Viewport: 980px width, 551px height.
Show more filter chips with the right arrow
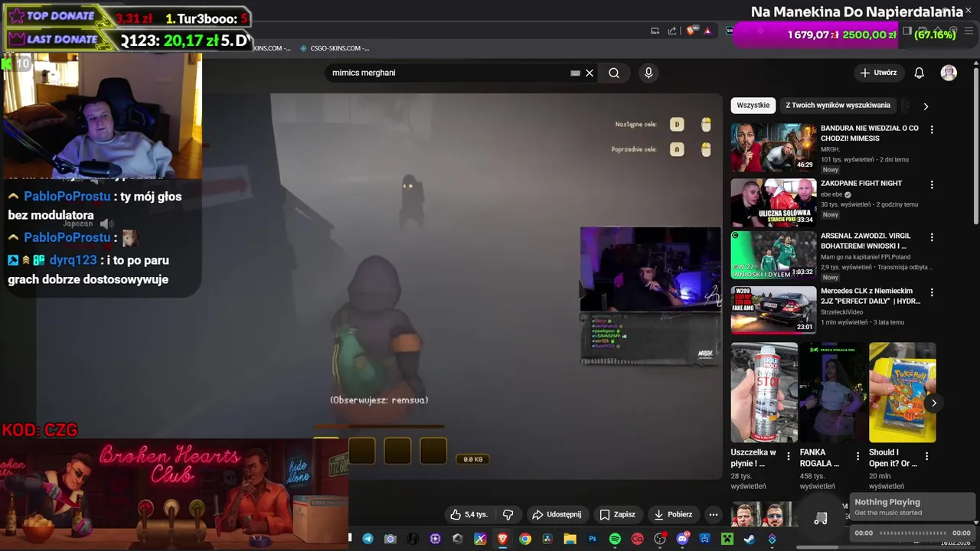[x=926, y=106]
